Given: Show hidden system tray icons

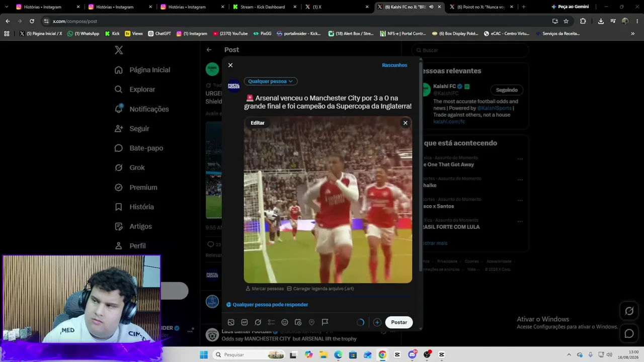Looking at the screenshot, I should (x=569, y=355).
